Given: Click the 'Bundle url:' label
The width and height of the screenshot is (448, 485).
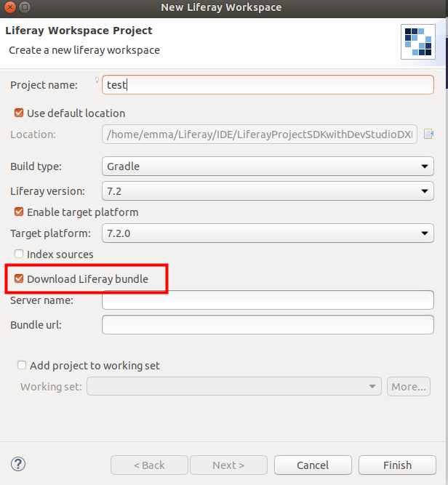Looking at the screenshot, I should pos(36,325).
